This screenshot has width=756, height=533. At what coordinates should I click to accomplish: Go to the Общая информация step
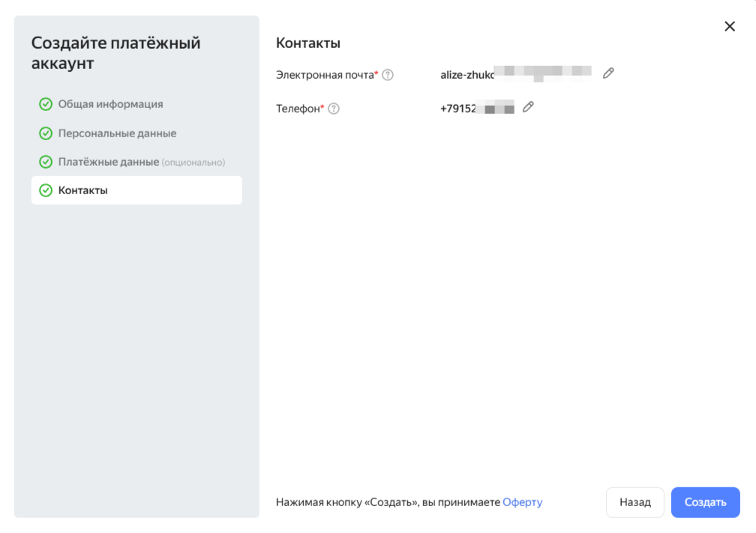(x=110, y=104)
